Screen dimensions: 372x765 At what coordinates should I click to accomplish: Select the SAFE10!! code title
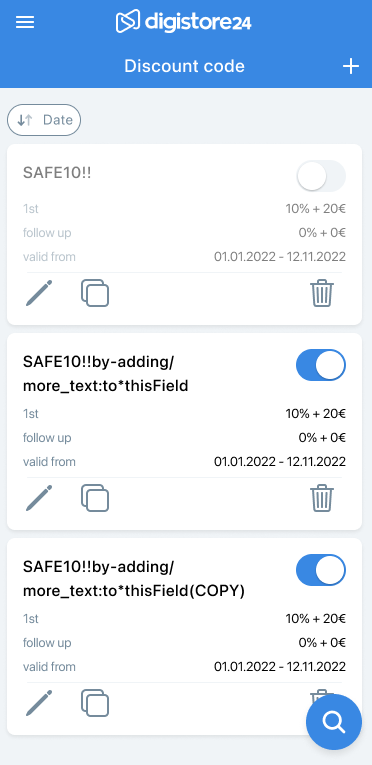click(x=57, y=173)
